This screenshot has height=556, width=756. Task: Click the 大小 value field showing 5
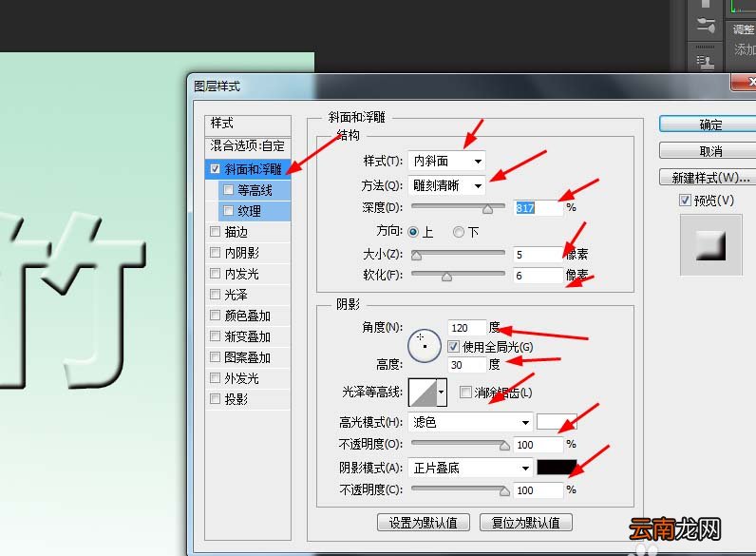click(539, 255)
